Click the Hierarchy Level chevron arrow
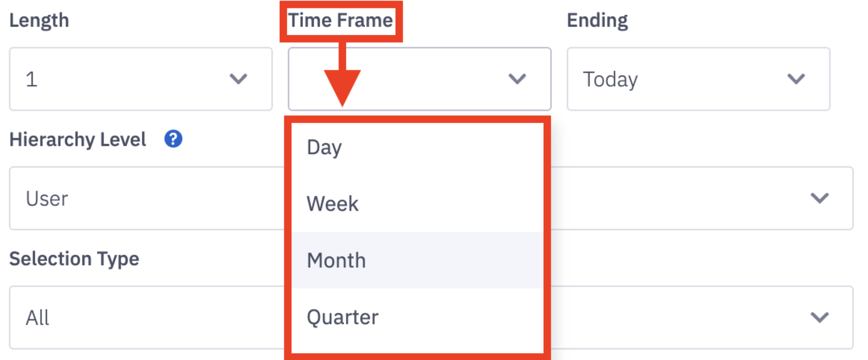Image resolution: width=868 pixels, height=360 pixels. coord(820,198)
